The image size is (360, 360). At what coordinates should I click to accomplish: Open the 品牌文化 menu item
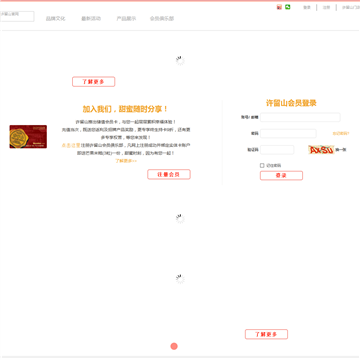click(x=55, y=19)
